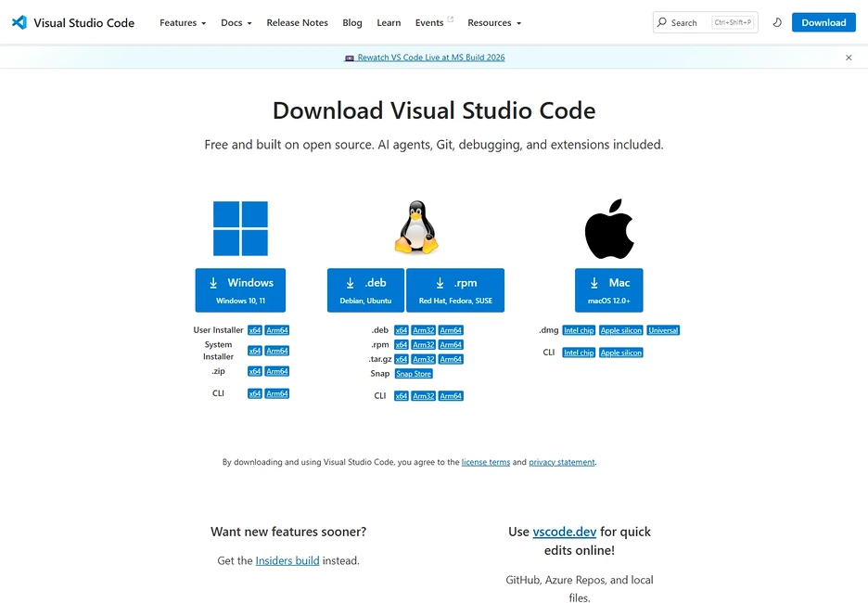Expand the Features dropdown menu
This screenshot has height=603, width=868.
183,22
